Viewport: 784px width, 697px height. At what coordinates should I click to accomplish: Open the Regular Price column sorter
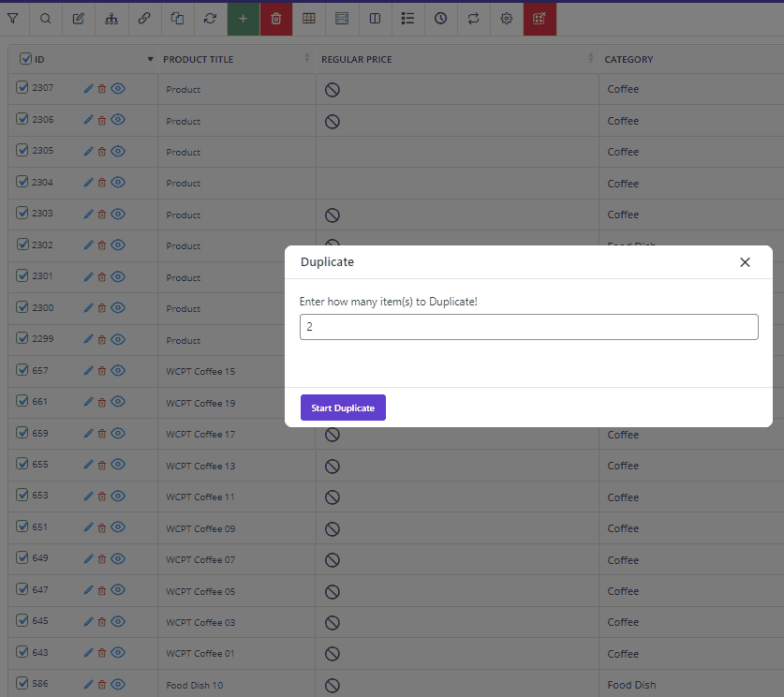pyautogui.click(x=590, y=58)
